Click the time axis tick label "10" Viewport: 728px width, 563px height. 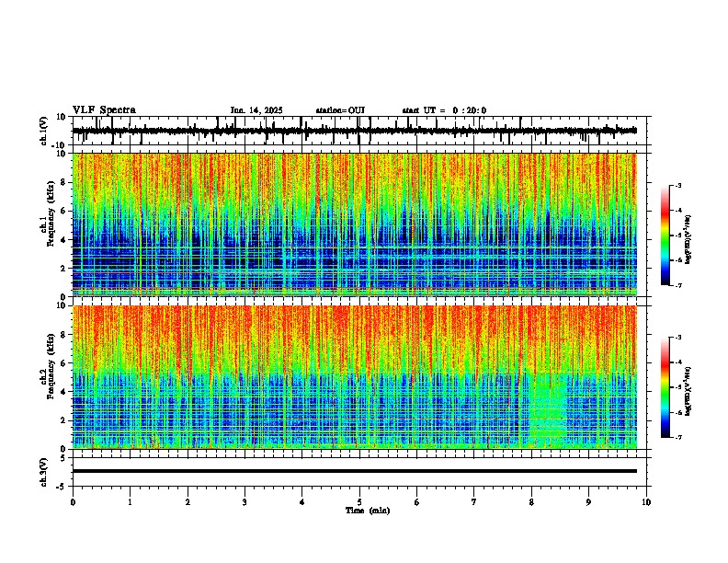(646, 502)
